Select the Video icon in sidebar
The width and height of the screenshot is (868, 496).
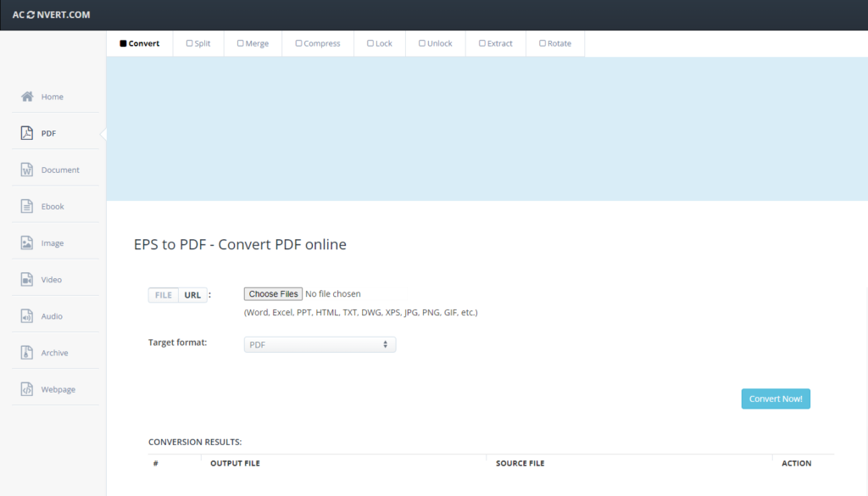point(27,280)
